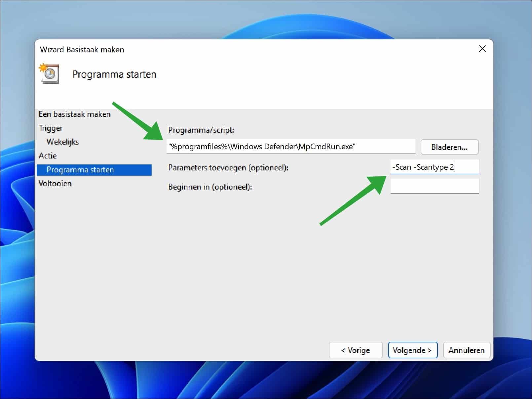Select Een basistaak maken in the sidebar

tap(75, 114)
